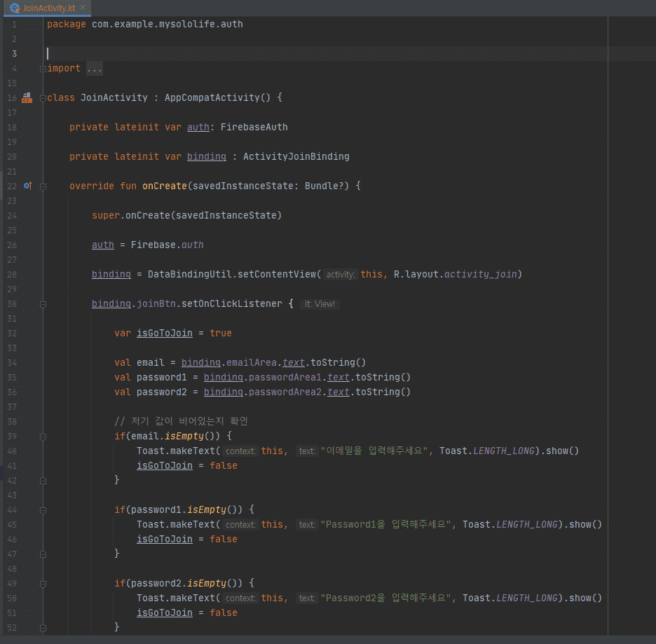Select the JoinActivity.kt tab
The image size is (656, 644).
click(x=48, y=8)
